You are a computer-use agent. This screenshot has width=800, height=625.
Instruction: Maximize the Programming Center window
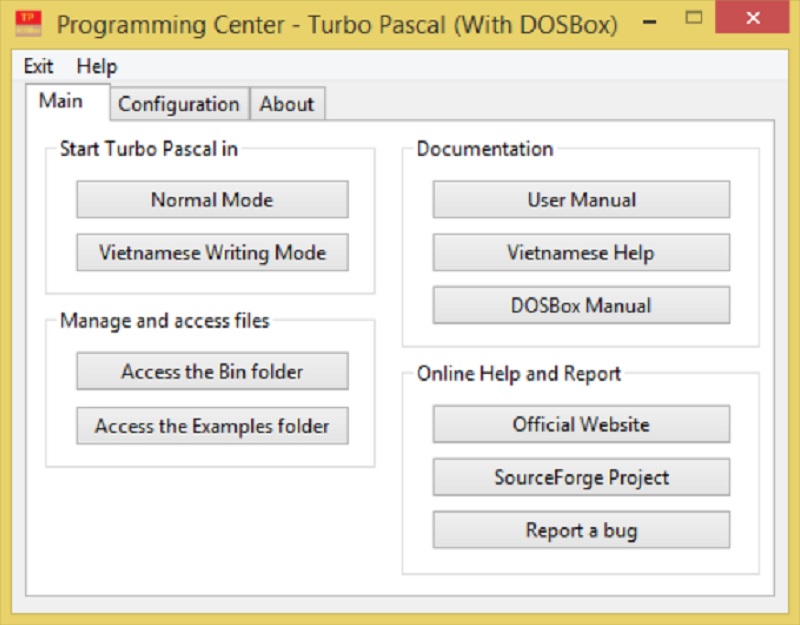point(693,18)
